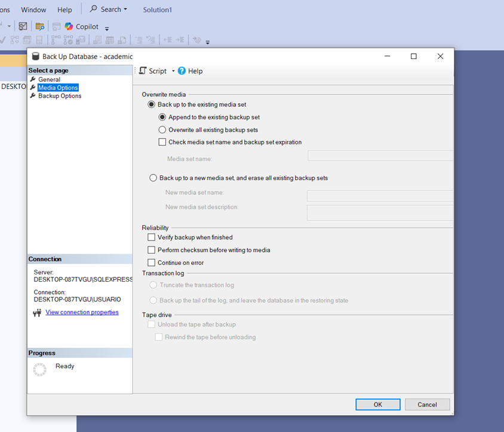Click the Decrease Indent icon
Viewport: 504px width, 432px height.
click(x=168, y=40)
